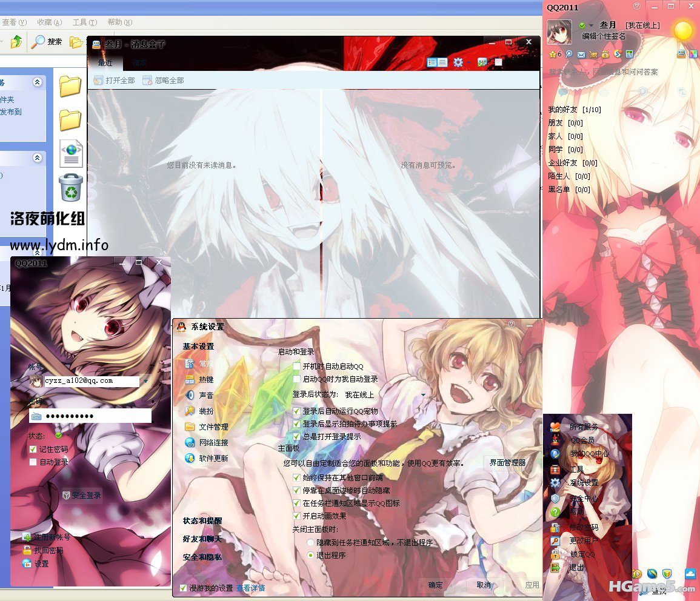Switch to 最近 tab in message box

[x=105, y=63]
